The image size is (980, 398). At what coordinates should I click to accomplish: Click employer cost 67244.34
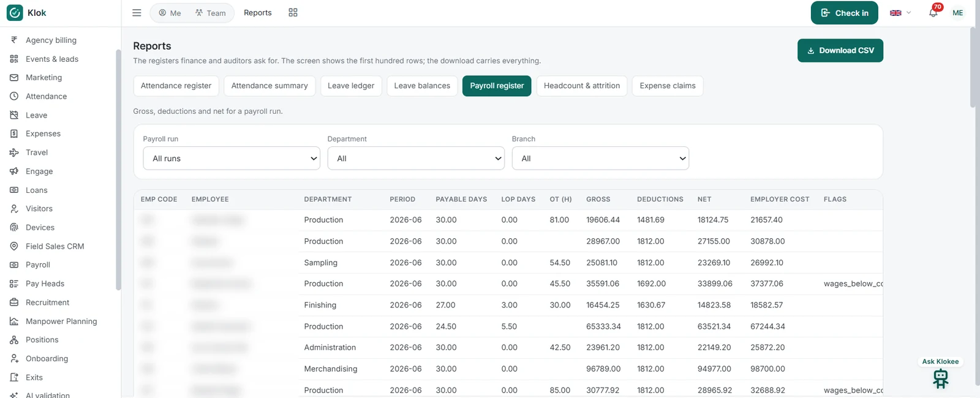767,326
